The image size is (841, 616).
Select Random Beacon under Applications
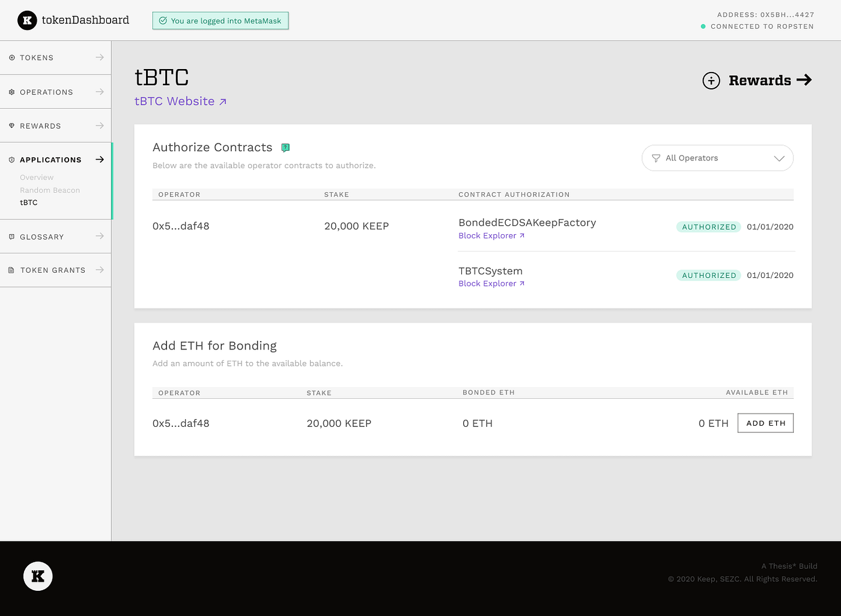(50, 190)
